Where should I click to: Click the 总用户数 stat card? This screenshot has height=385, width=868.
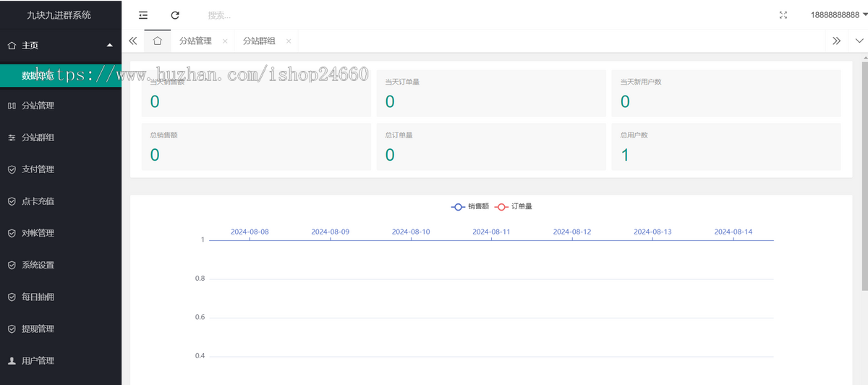pyautogui.click(x=726, y=147)
